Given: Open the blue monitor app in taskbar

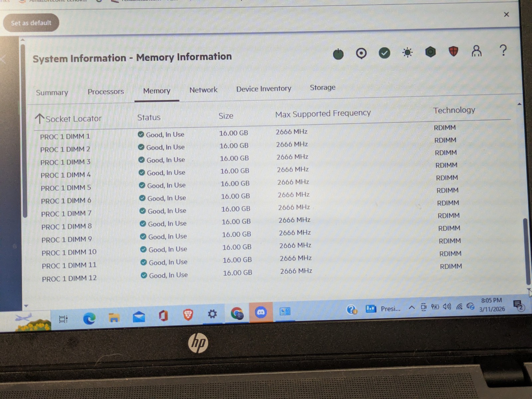Looking at the screenshot, I should (x=285, y=311).
